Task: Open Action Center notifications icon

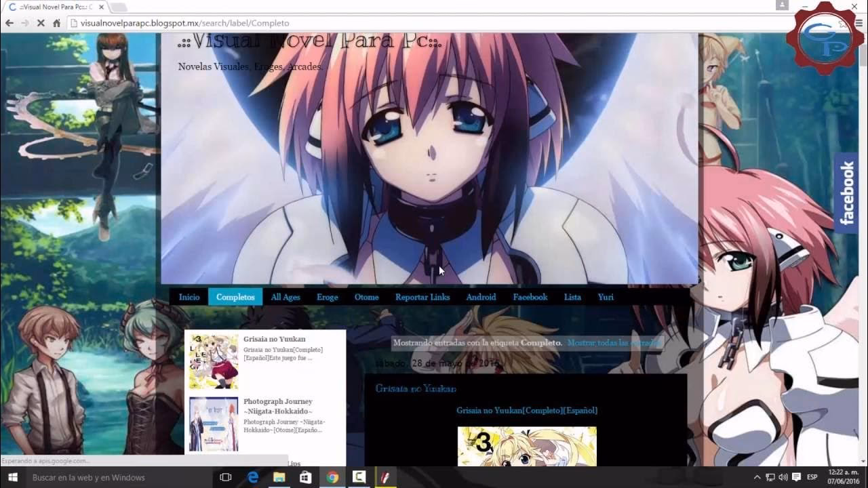Action: point(796,477)
